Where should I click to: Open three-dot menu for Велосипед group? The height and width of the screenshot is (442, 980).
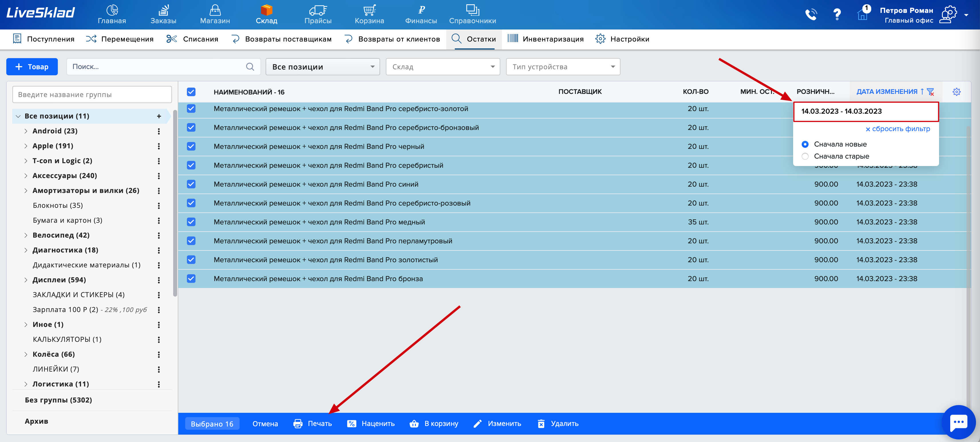159,235
